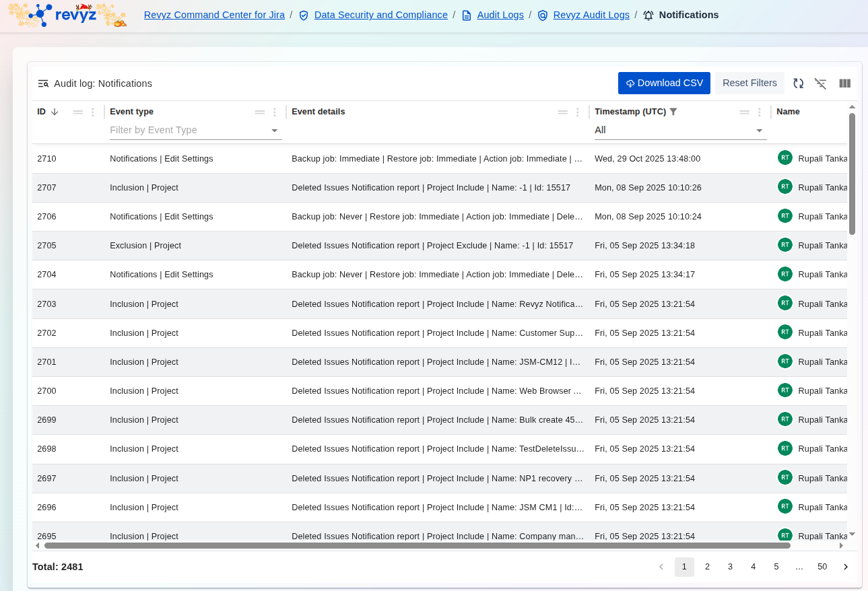Viewport: 868px width, 591px height.
Task: Jump to page 50 of results
Action: click(x=822, y=567)
